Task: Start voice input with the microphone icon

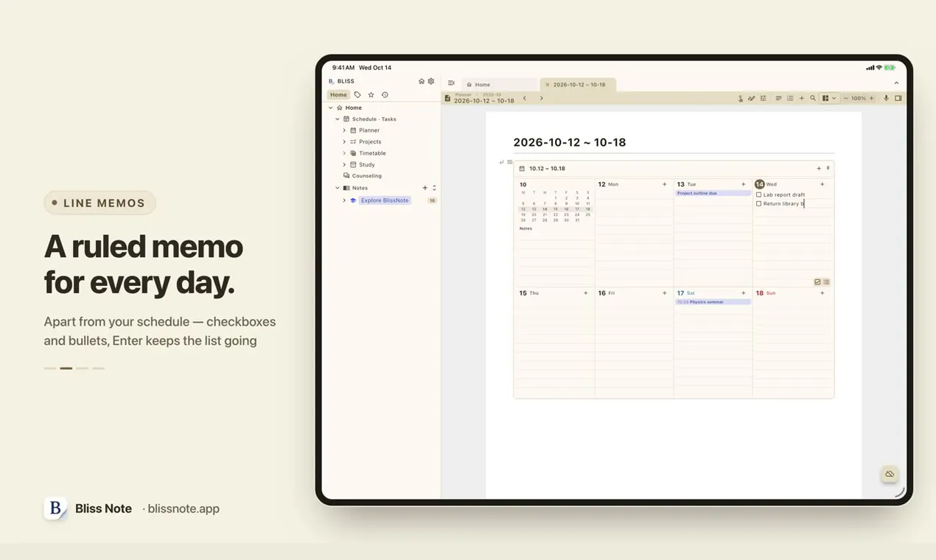Action: click(x=886, y=98)
